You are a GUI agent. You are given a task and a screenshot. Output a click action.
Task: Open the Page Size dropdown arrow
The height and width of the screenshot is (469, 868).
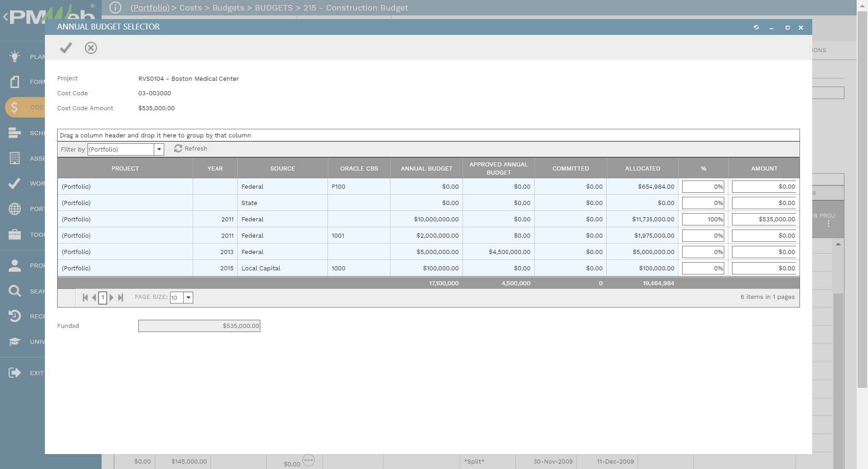click(188, 298)
